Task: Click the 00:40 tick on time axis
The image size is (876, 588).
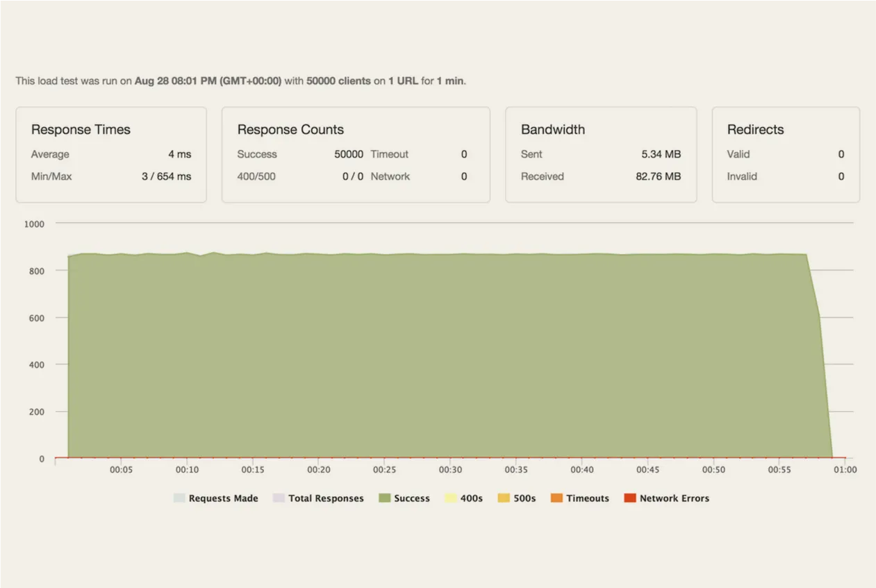Action: click(582, 470)
